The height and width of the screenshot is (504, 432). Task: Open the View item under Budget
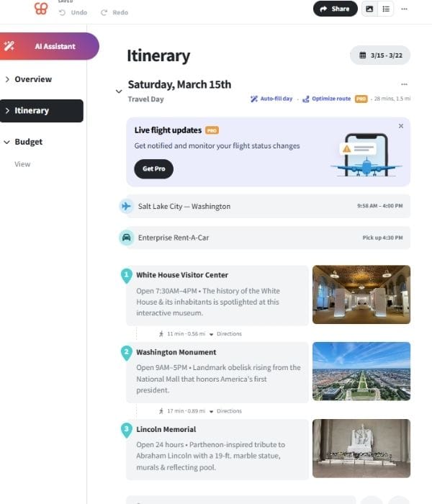point(22,164)
